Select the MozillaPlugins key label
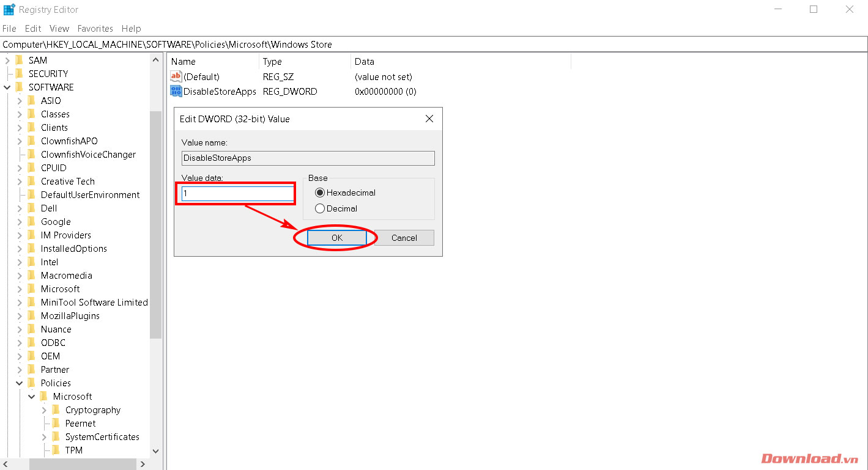Screen dimensions: 868x470 coord(70,316)
